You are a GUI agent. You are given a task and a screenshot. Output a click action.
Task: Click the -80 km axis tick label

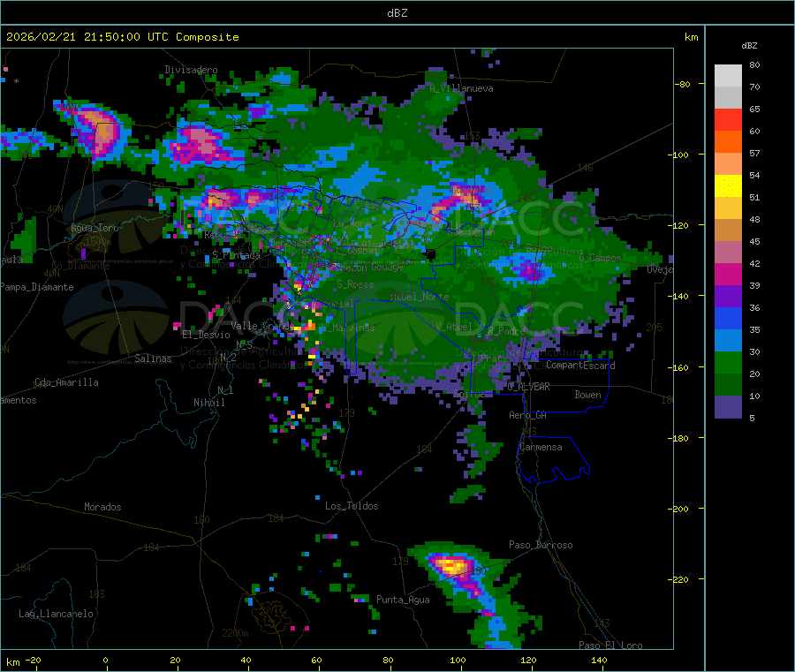(x=683, y=84)
